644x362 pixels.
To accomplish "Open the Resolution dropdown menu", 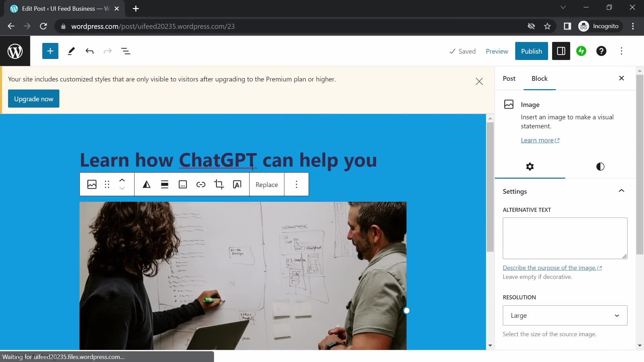I will [x=565, y=315].
